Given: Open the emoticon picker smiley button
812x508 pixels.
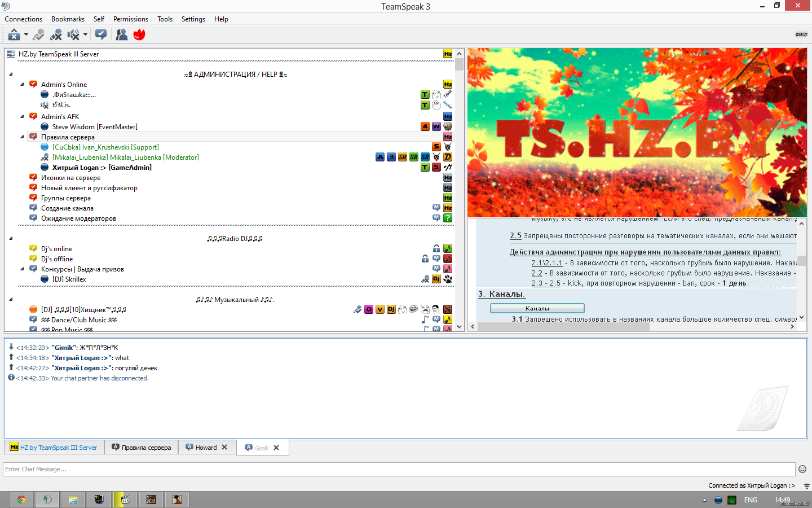Looking at the screenshot, I should [x=802, y=469].
